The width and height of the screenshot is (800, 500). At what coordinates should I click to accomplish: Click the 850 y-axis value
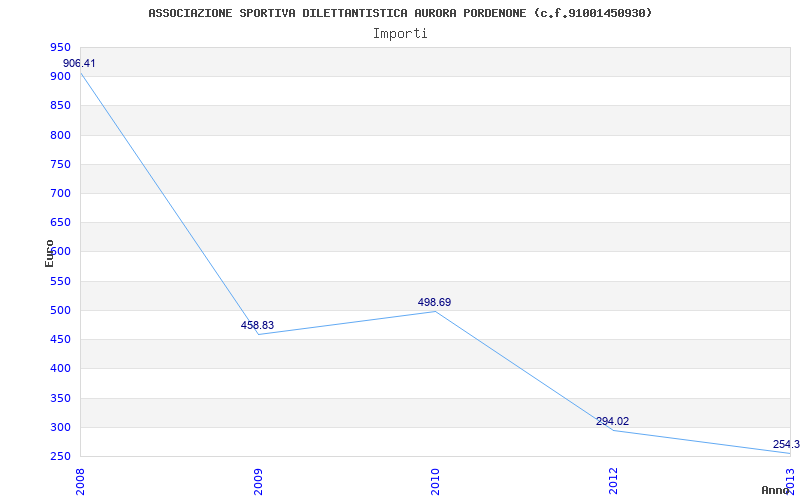coord(60,106)
